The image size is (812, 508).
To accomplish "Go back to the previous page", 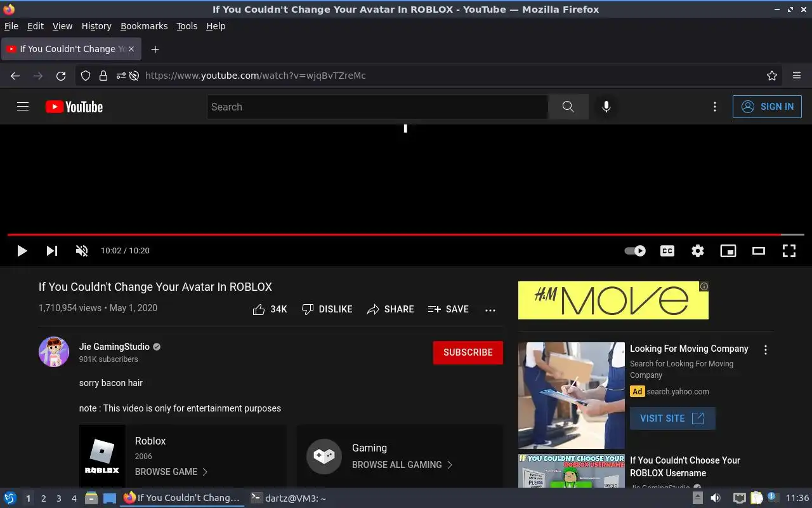I will [15, 76].
